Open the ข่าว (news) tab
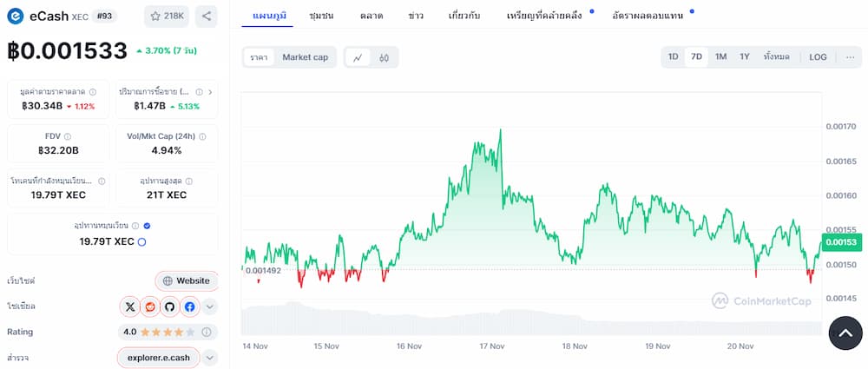Image resolution: width=868 pixels, height=369 pixels. 416,16
